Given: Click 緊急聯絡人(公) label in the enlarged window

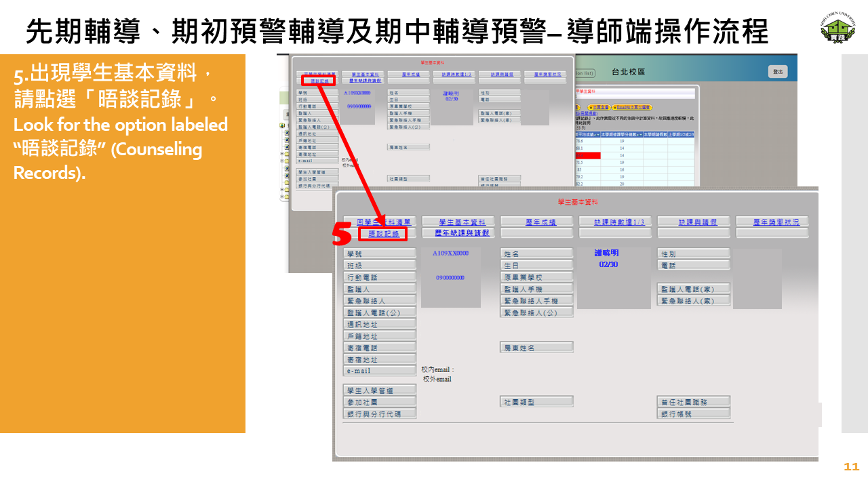Looking at the screenshot, I should [x=537, y=312].
